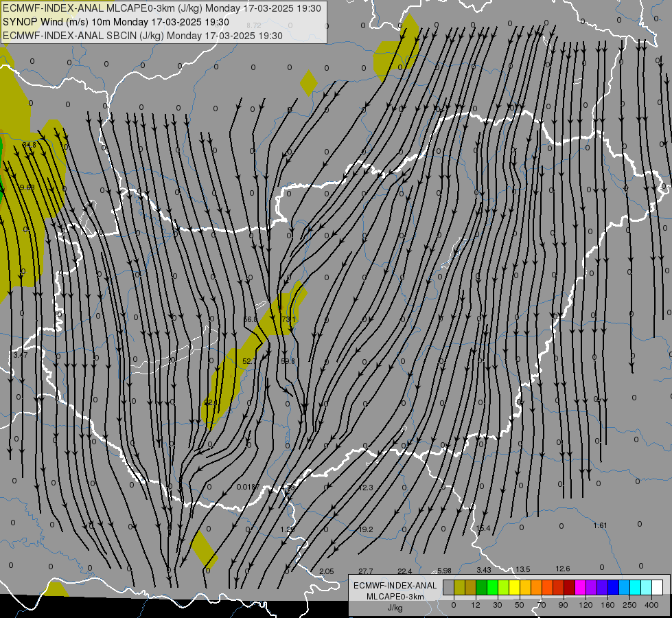Click the map value 59.8

288,361
